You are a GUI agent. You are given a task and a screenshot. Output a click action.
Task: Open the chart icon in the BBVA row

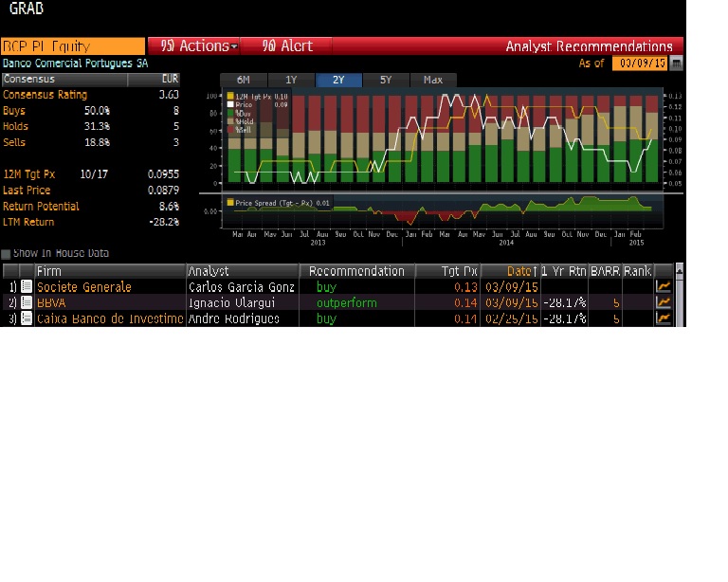point(664,302)
